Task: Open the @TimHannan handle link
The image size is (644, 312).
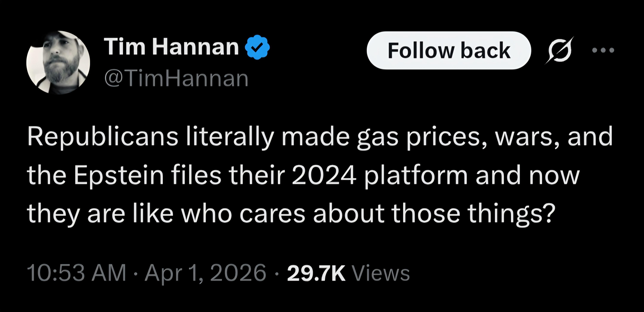Action: 177,79
